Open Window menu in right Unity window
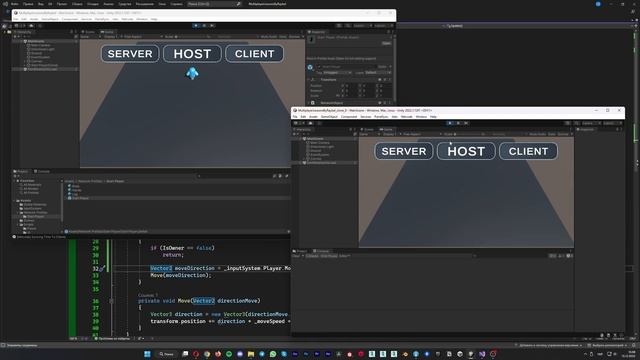 pos(421,117)
